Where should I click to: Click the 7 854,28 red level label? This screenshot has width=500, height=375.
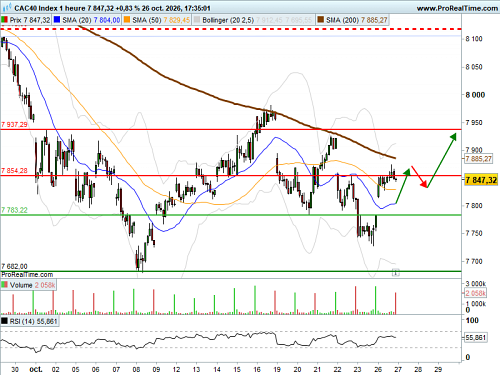click(14, 171)
